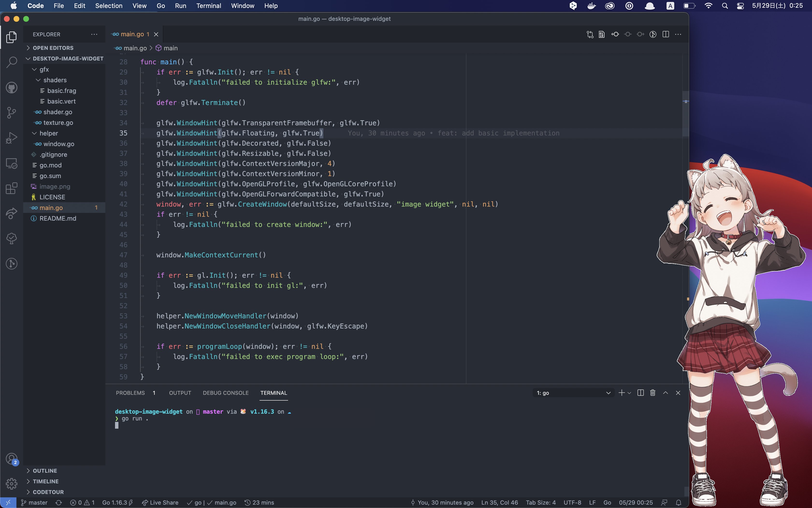Viewport: 812px width, 508px height.
Task: Open the Terminal menu in menu bar
Action: [x=208, y=6]
